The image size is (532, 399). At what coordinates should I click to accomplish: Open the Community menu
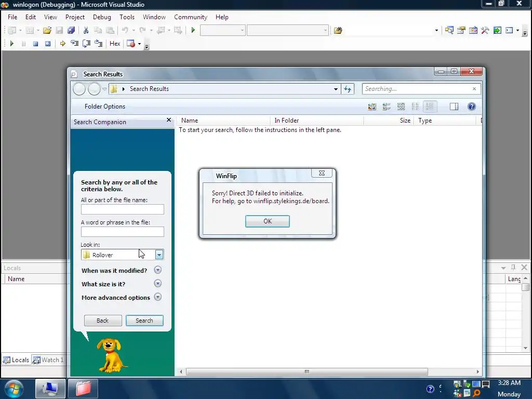tap(191, 17)
